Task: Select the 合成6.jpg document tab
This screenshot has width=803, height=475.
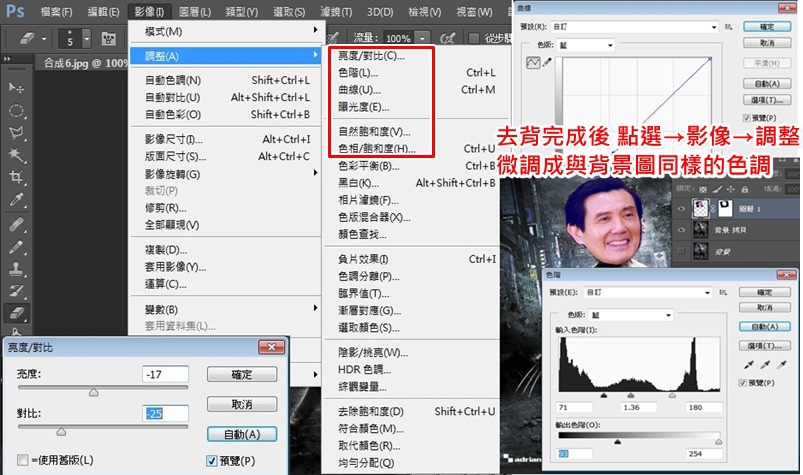Action: (x=82, y=63)
